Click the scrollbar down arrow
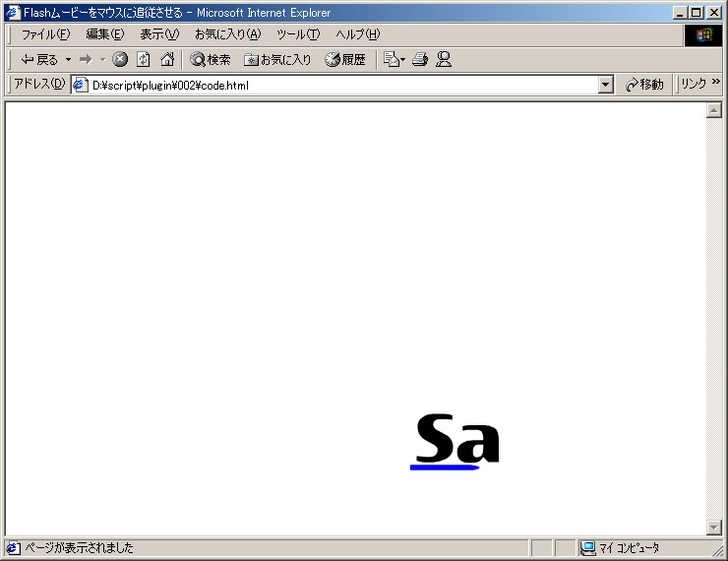Viewport: 728px width, 561px height. pyautogui.click(x=713, y=527)
